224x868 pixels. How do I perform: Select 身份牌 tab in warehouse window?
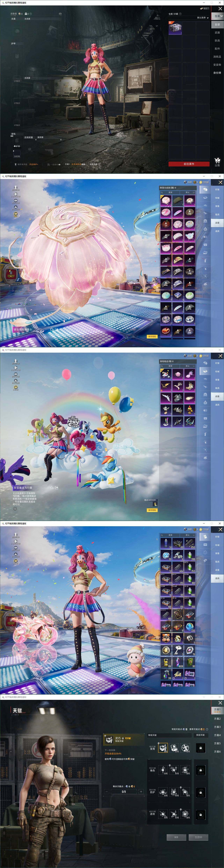click(217, 73)
